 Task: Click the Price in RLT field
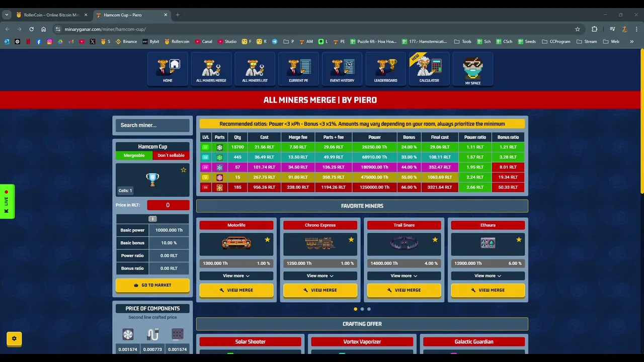[168, 205]
